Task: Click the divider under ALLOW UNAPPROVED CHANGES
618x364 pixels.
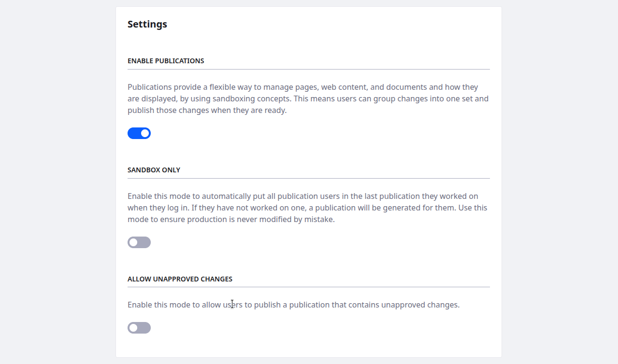Action: point(308,287)
